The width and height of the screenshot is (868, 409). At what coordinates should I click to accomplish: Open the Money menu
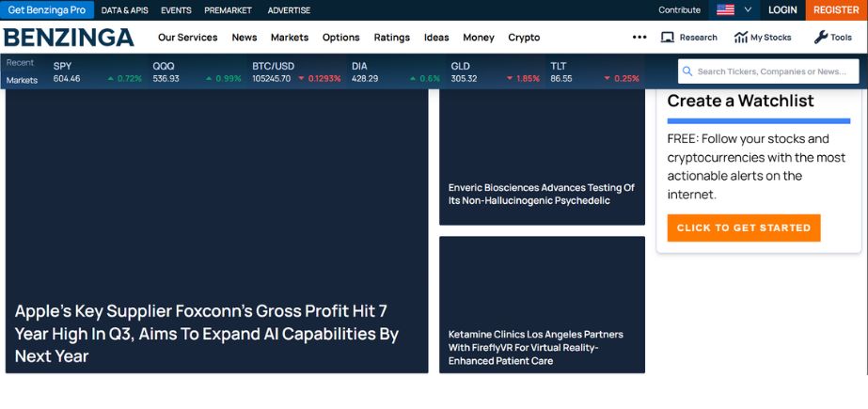[479, 37]
